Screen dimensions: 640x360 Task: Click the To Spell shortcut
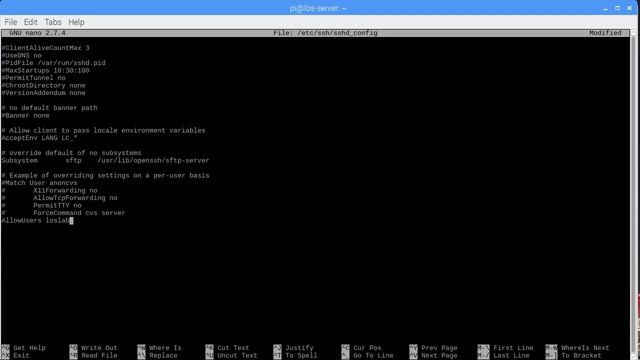pos(296,356)
